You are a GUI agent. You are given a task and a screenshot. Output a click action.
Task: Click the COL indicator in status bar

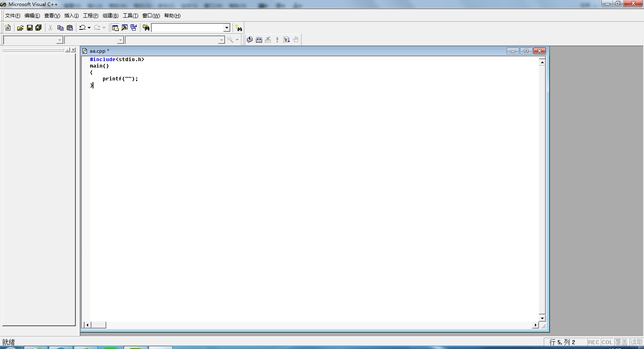tap(607, 342)
